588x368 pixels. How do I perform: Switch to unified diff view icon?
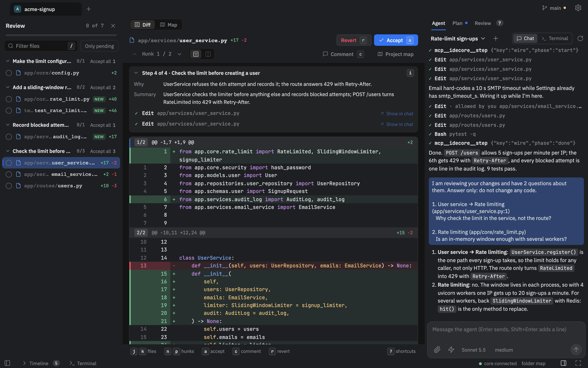(x=196, y=54)
